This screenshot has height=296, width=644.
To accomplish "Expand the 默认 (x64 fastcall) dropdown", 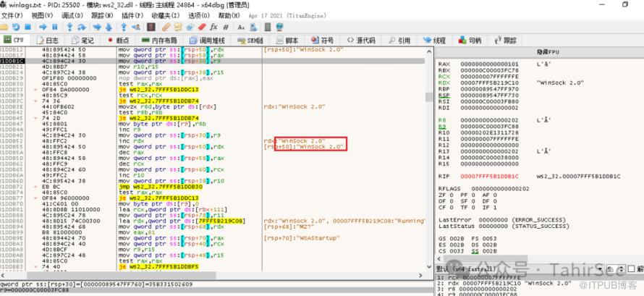I will click(x=470, y=268).
